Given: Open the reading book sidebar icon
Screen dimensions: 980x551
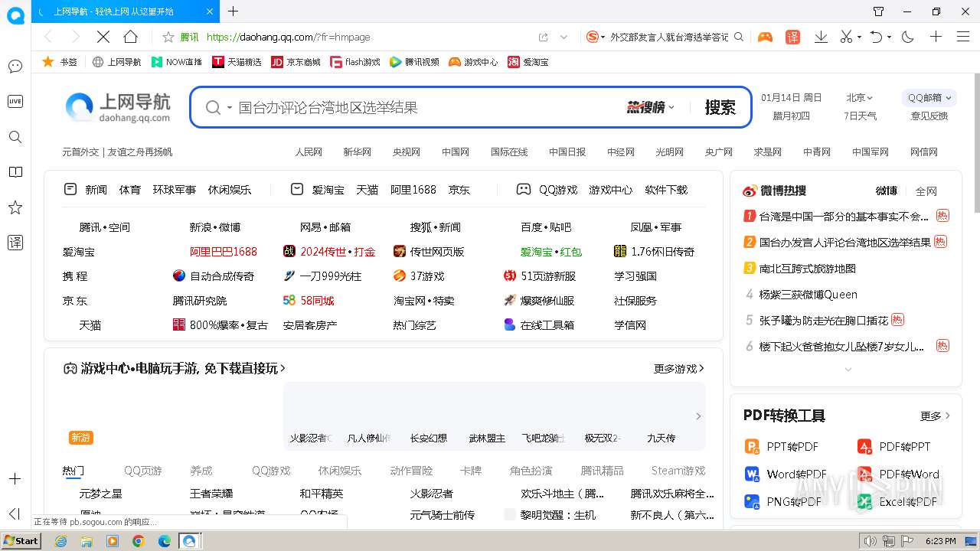Looking at the screenshot, I should 15,172.
